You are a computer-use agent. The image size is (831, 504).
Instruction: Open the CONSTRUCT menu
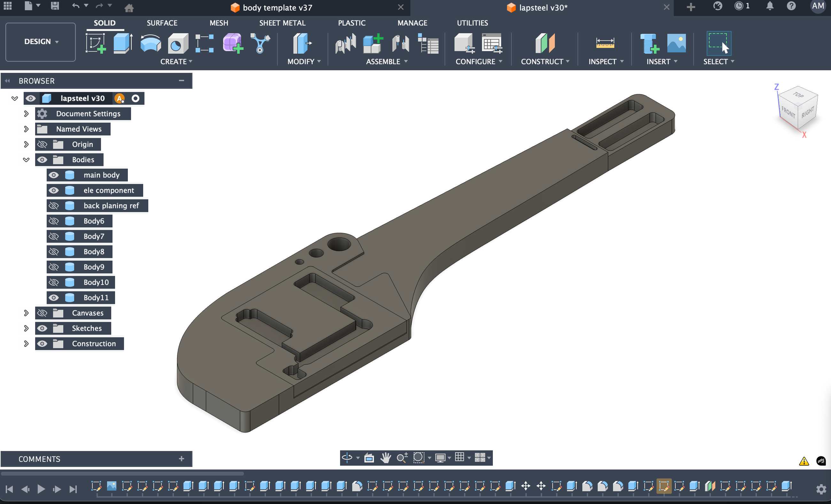(x=545, y=62)
